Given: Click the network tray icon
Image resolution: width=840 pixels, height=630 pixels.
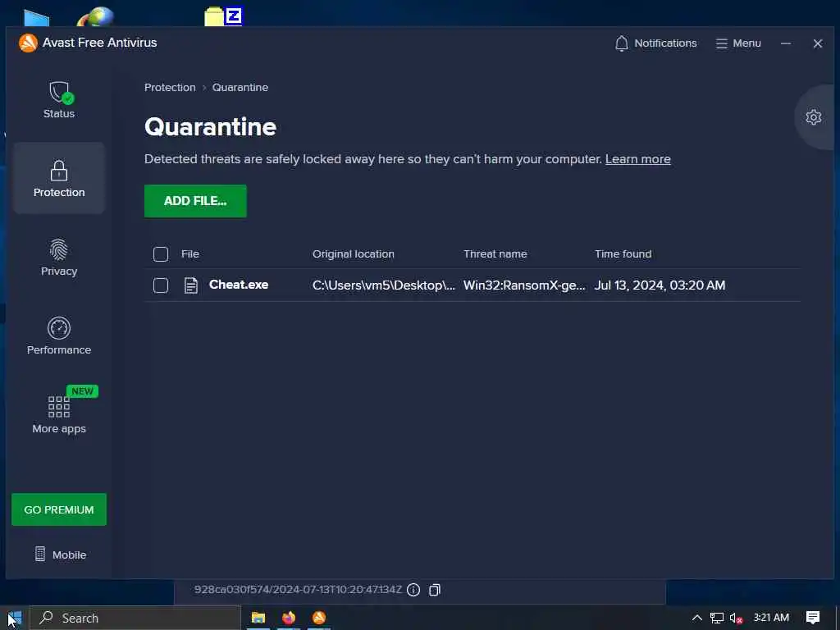Looking at the screenshot, I should 716,618.
